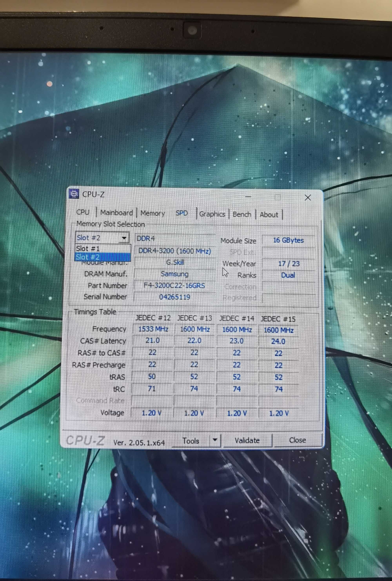Click the Week/Year value 17 / 23
This screenshot has height=581, width=392.
289,264
